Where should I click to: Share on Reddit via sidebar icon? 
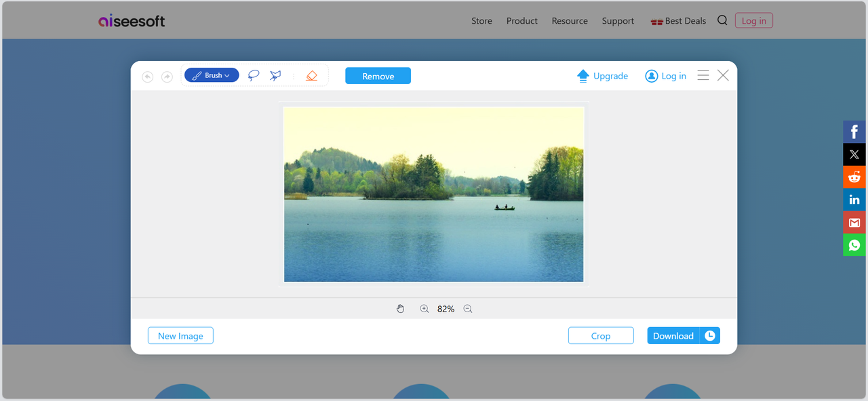click(854, 177)
